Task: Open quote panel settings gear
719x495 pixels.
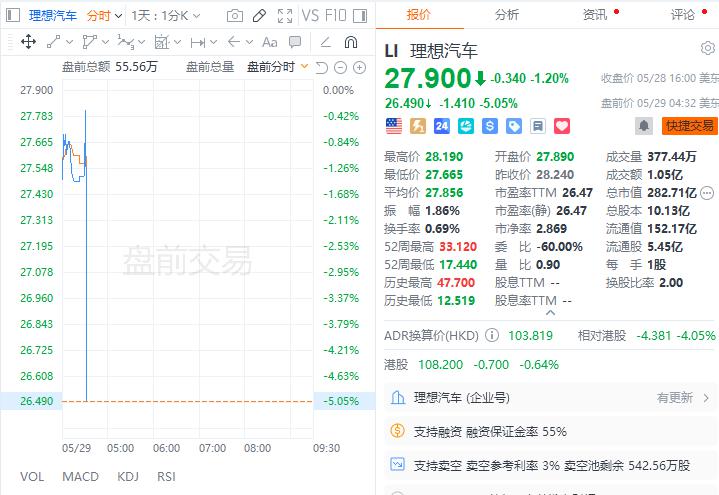Action: point(708,48)
